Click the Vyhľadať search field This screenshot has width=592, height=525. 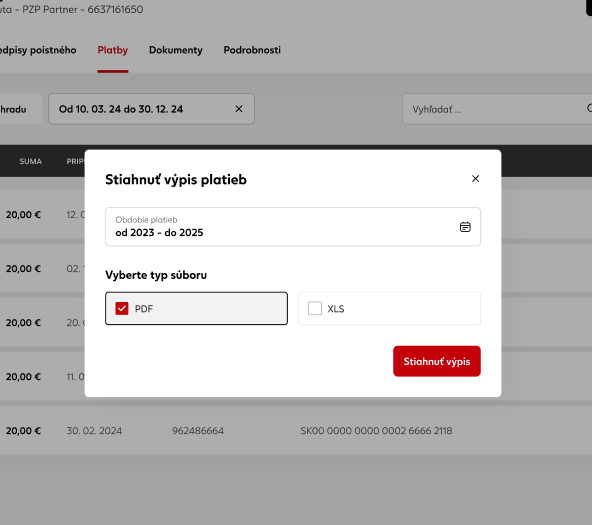[497, 109]
